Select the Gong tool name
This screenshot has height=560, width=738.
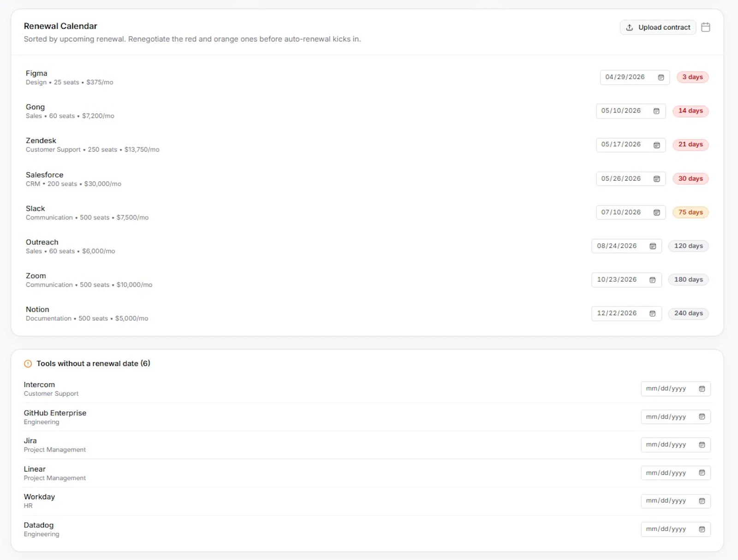point(36,107)
